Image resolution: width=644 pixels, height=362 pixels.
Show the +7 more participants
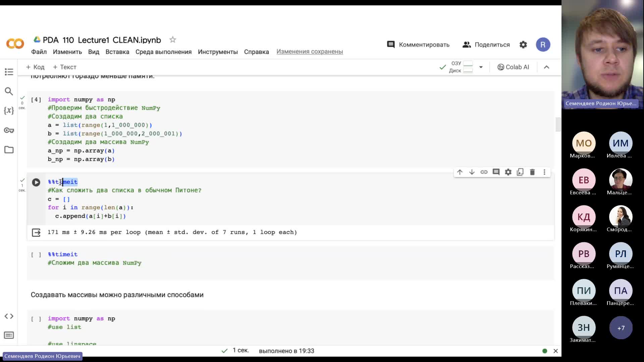click(x=621, y=327)
